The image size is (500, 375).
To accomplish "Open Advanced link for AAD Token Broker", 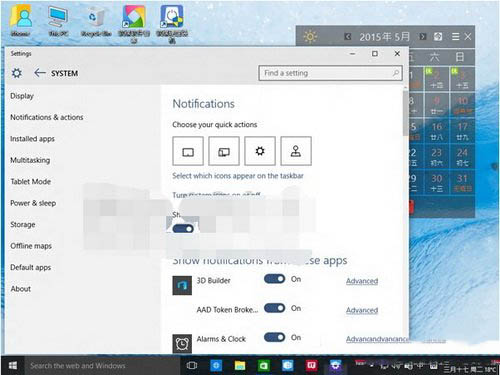I will point(362,310).
